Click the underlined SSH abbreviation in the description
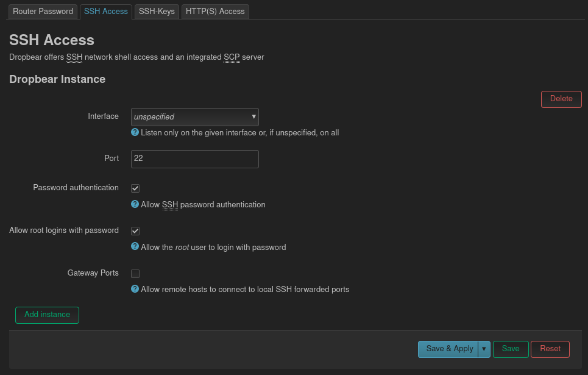 [x=74, y=57]
